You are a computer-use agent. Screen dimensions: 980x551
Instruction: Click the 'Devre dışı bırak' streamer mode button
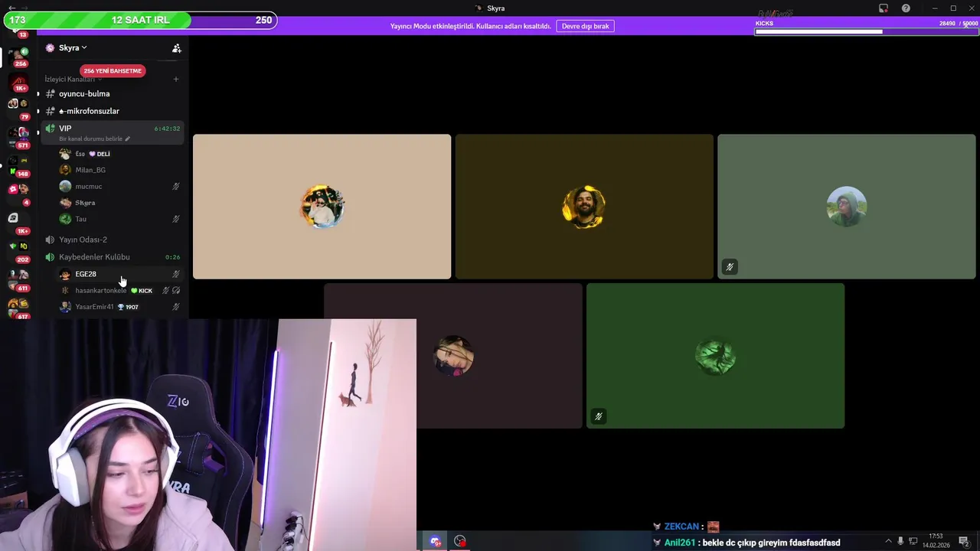click(x=586, y=26)
